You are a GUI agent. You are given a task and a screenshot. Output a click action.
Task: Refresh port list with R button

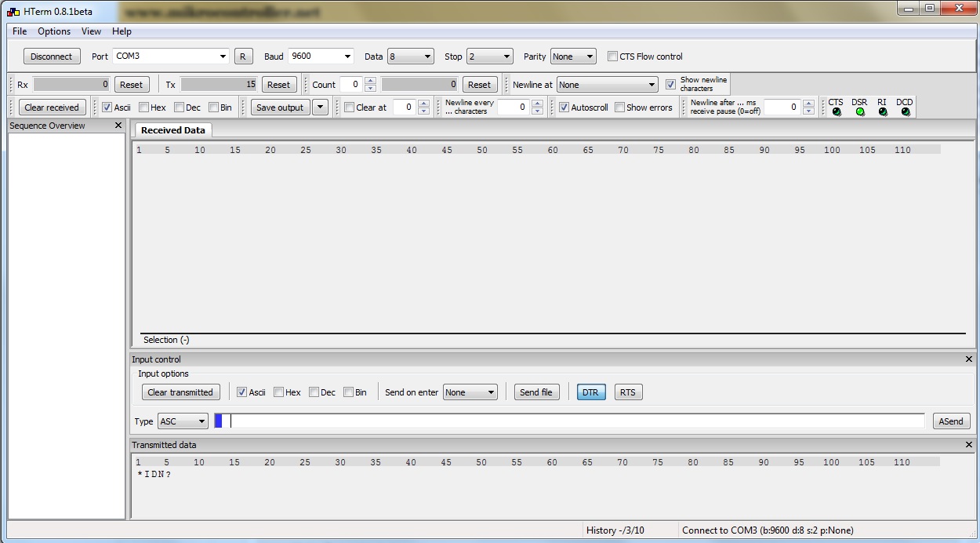(243, 56)
